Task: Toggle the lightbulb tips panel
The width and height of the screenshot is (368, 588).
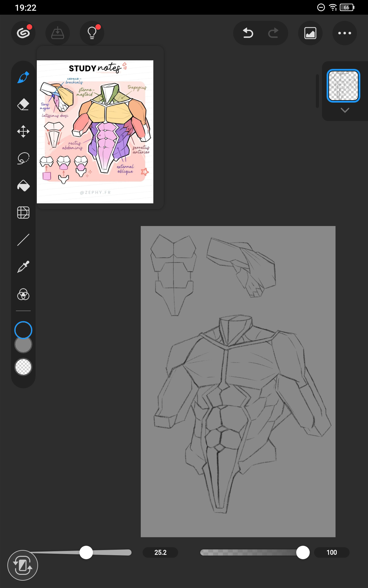Action: [92, 33]
